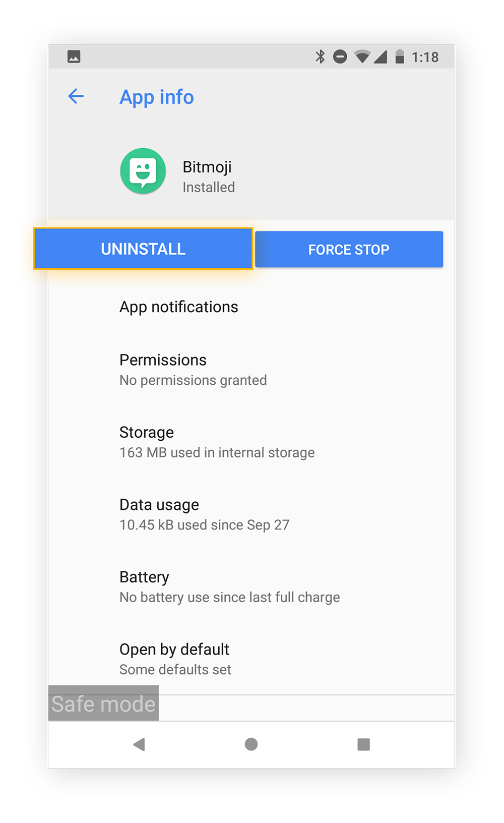This screenshot has height=823, width=504.
Task: Open Storage details for Bitmoji
Action: [217, 442]
